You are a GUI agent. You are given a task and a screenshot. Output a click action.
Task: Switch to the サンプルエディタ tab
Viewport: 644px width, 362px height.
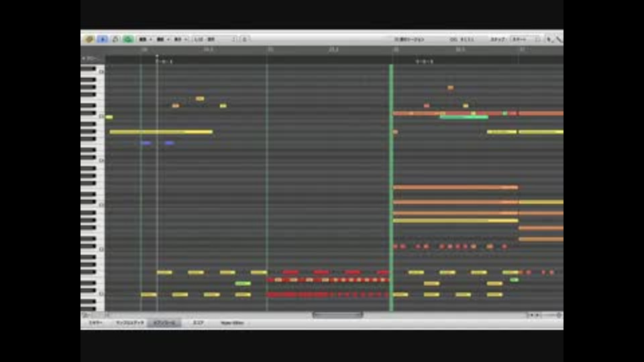129,323
